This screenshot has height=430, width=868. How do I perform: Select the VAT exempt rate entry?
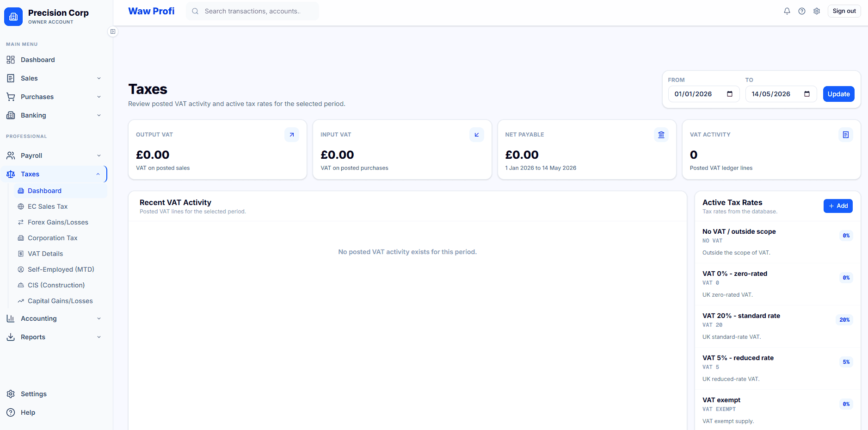point(777,411)
